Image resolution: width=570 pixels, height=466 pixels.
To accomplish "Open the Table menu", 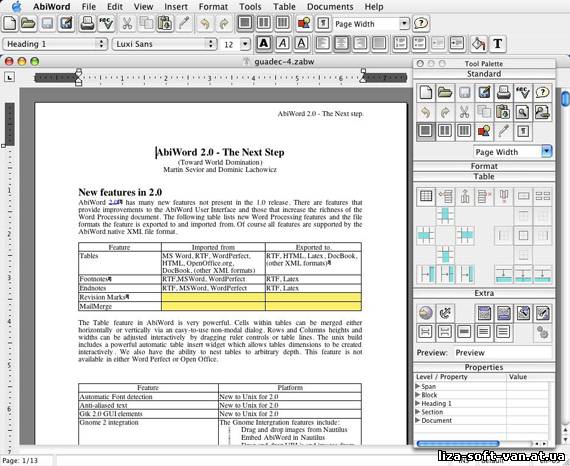I will (284, 7).
